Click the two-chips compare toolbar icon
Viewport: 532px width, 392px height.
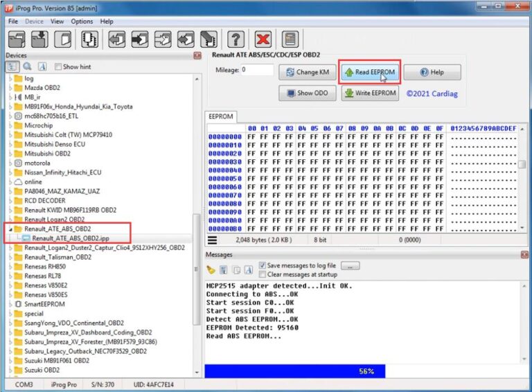[x=89, y=39]
